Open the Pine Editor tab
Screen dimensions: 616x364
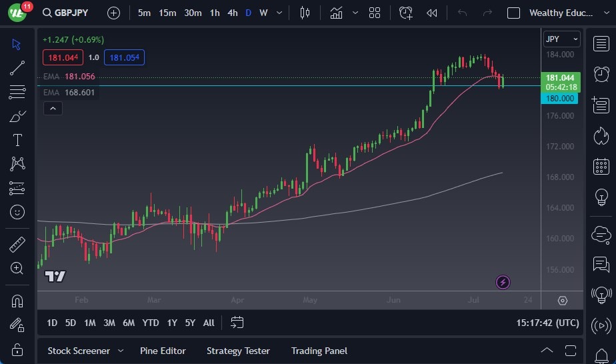tap(163, 351)
